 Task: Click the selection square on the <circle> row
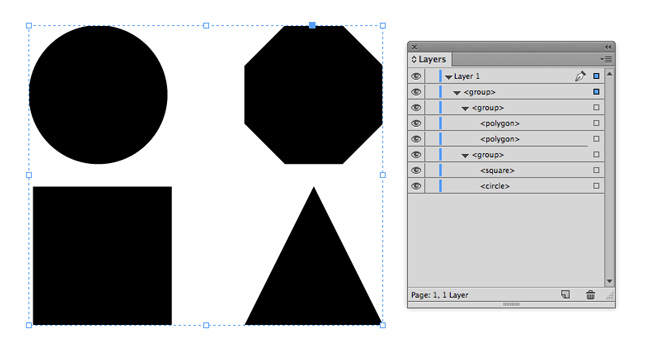click(596, 186)
